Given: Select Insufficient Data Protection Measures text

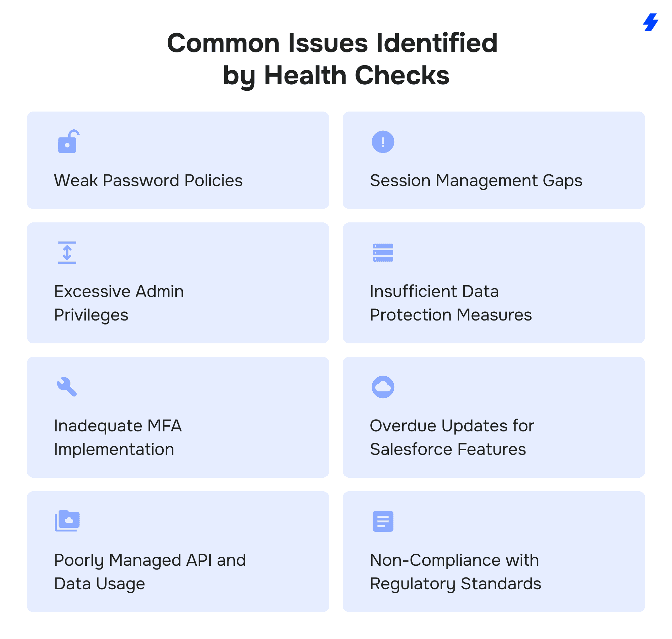Looking at the screenshot, I should coord(450,303).
